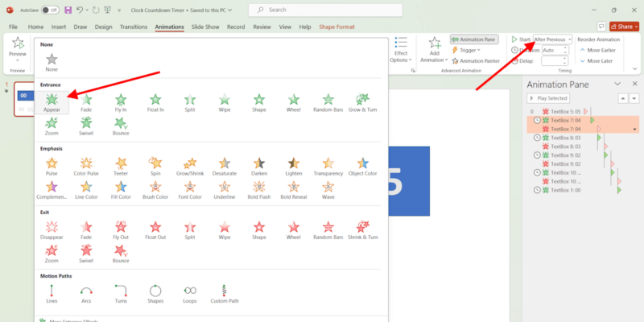Click the Play Selected button
Screen dimensions: 644x322
(x=548, y=98)
